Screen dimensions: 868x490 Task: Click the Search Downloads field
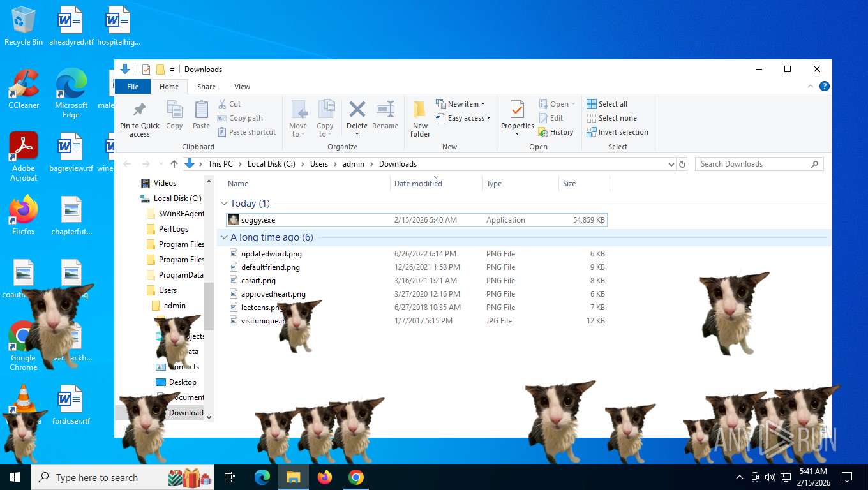tap(759, 164)
